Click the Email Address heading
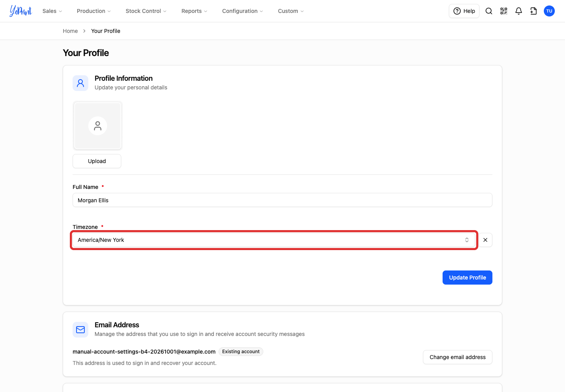The height and width of the screenshot is (392, 565). 117,325
